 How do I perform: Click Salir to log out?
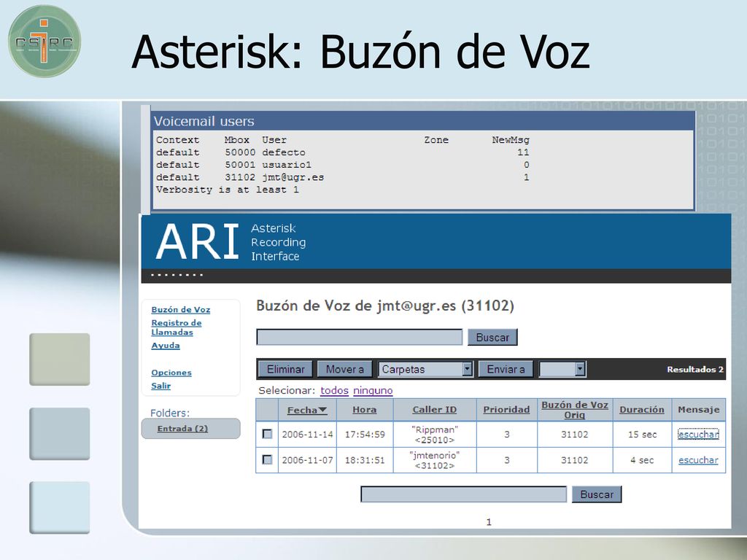click(x=160, y=386)
